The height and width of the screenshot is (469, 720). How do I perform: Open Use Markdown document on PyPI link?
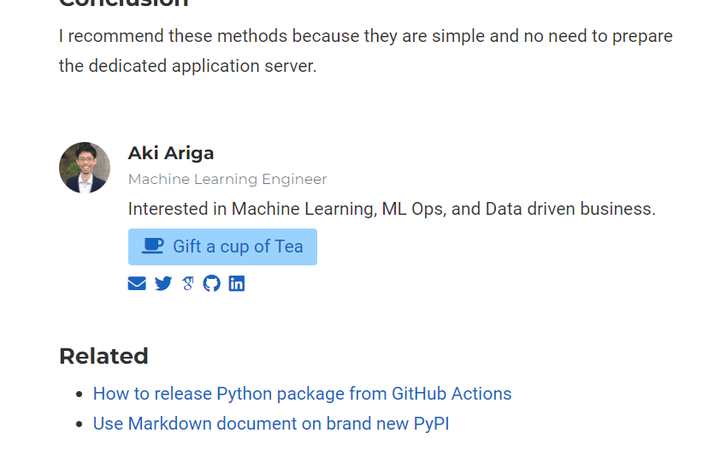[x=271, y=424]
